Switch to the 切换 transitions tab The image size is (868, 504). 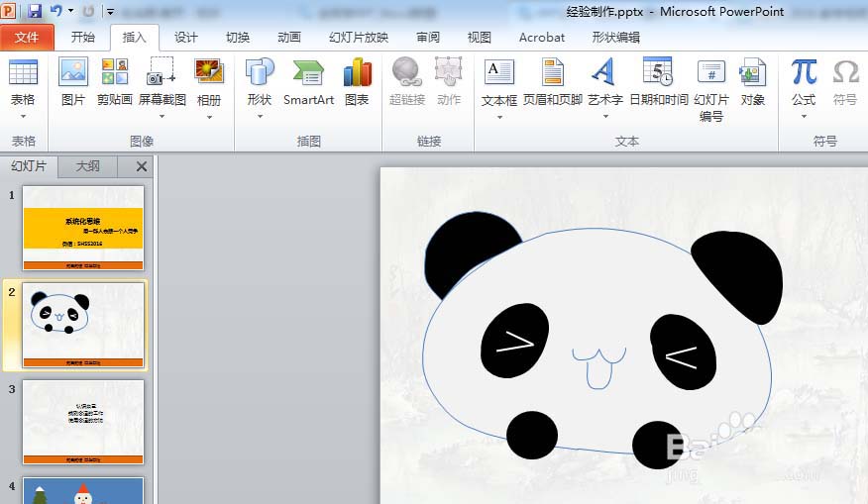pyautogui.click(x=238, y=37)
